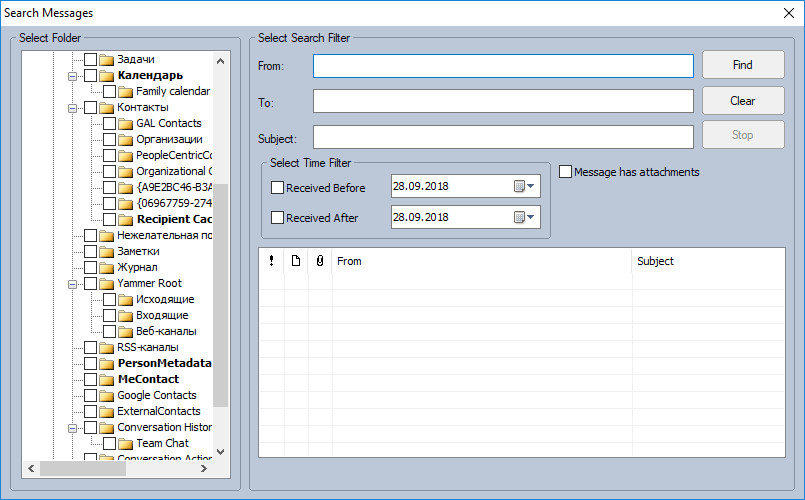This screenshot has height=500, width=805.
Task: Tick the Message has attachments checkbox
Action: [x=566, y=172]
